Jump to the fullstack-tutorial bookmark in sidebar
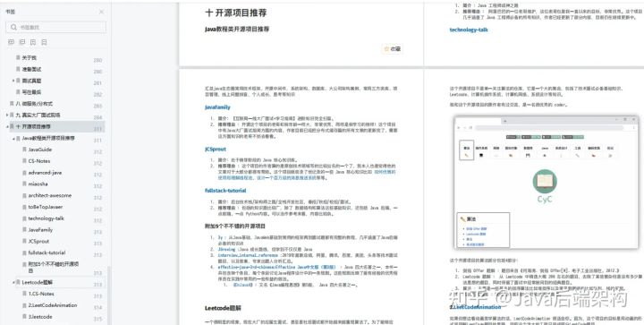644x325 pixels. (x=47, y=252)
